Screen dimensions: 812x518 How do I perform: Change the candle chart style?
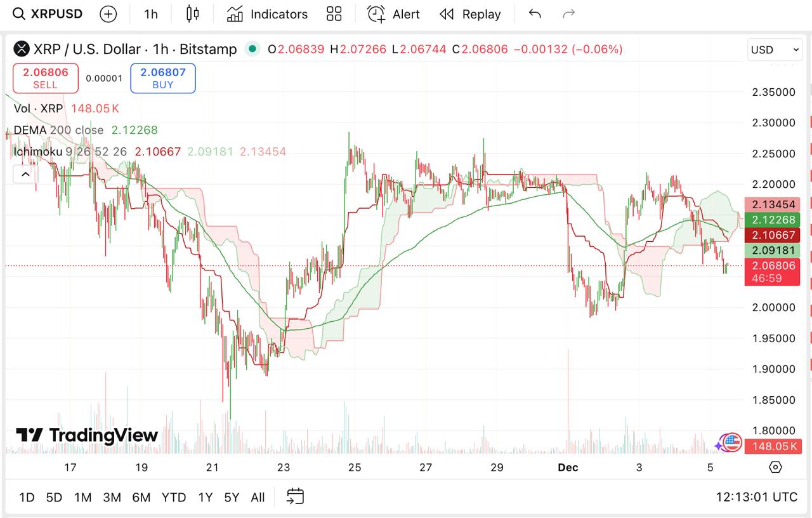pyautogui.click(x=193, y=13)
